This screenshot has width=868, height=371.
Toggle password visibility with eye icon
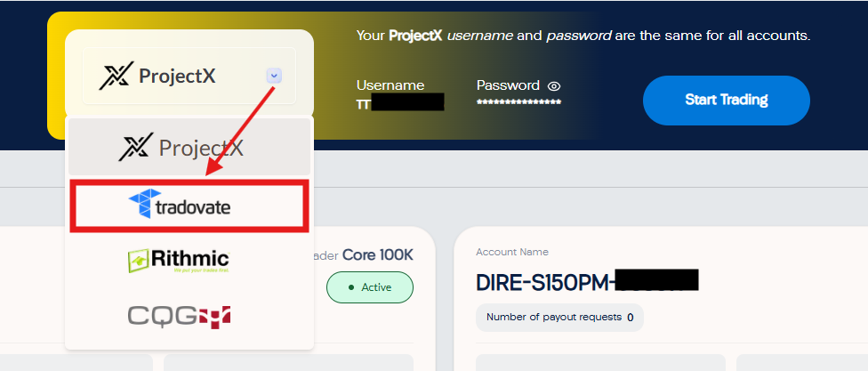coord(554,85)
